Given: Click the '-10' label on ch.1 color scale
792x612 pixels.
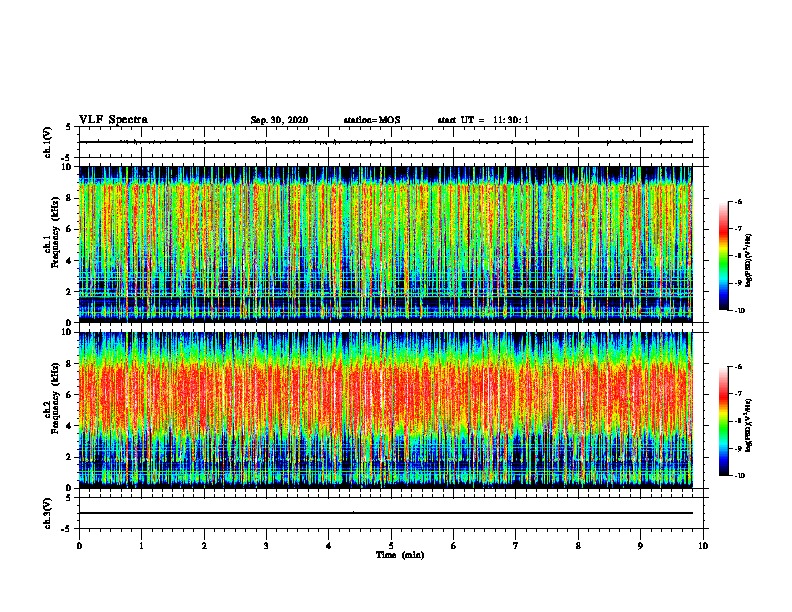Looking at the screenshot, I should [740, 311].
